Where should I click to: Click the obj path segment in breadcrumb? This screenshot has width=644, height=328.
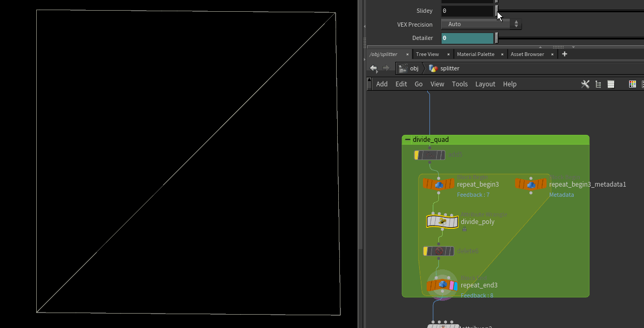[414, 68]
